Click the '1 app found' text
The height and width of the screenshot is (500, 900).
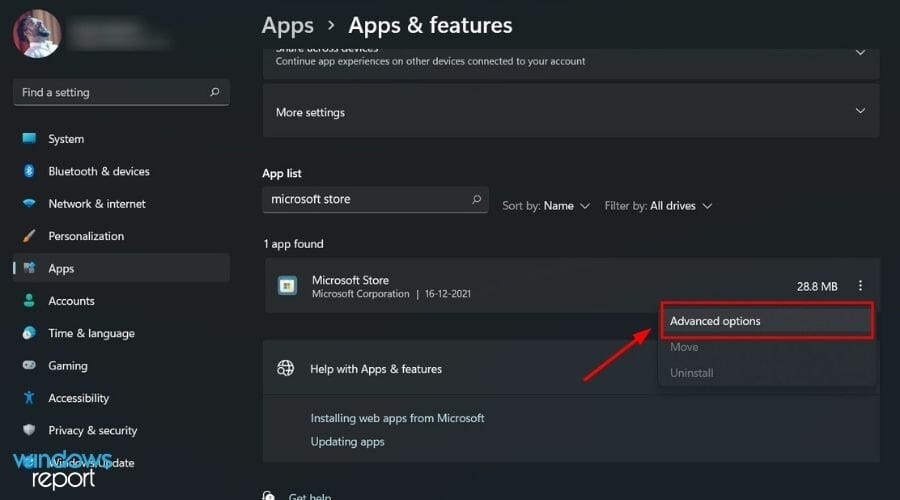pos(293,243)
